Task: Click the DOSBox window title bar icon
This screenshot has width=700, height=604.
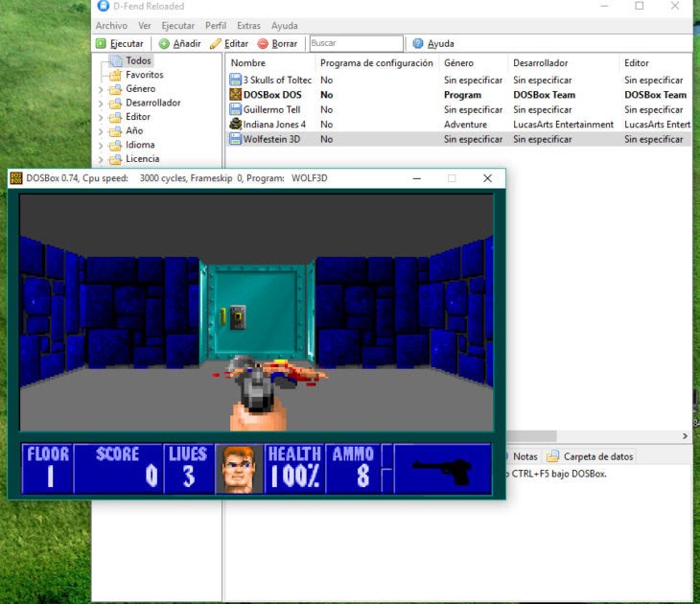Action: coord(16,178)
